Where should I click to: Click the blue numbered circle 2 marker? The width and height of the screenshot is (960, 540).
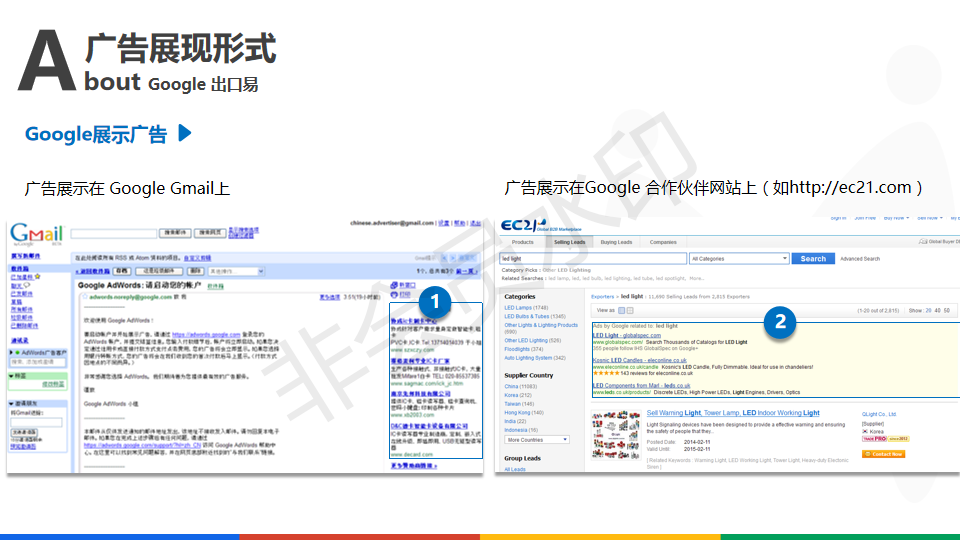tap(780, 322)
